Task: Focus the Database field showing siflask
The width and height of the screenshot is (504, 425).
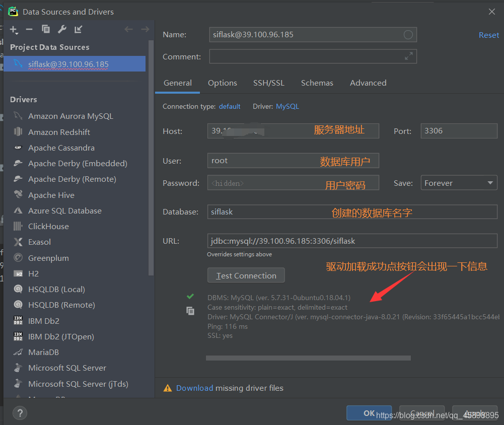Action: pyautogui.click(x=352, y=212)
